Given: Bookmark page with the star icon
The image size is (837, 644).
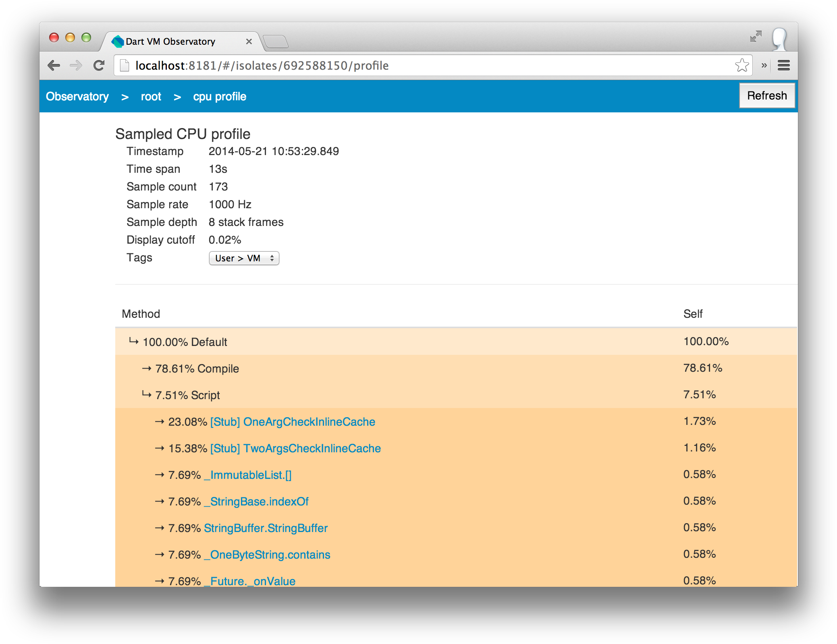Looking at the screenshot, I should point(741,65).
